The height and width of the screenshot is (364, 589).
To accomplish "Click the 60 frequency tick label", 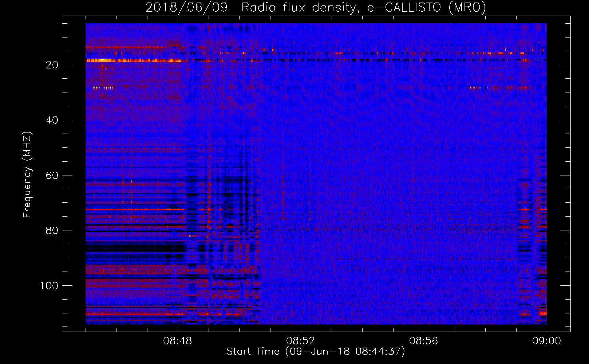I will click(x=52, y=175).
